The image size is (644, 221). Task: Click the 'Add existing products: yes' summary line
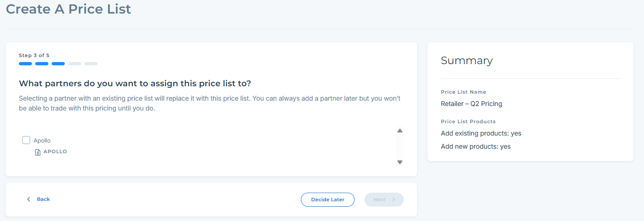tap(481, 134)
